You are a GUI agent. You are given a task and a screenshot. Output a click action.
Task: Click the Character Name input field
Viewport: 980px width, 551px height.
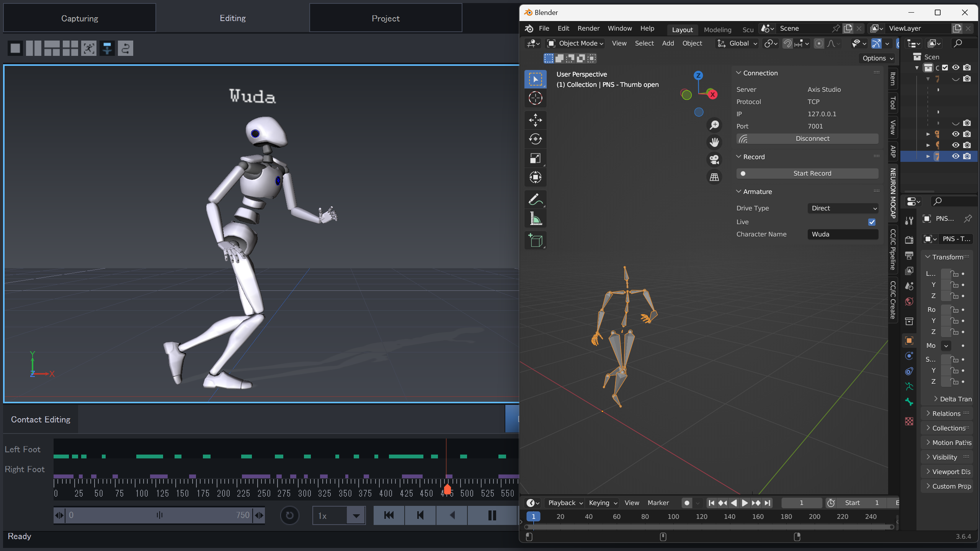click(x=843, y=234)
